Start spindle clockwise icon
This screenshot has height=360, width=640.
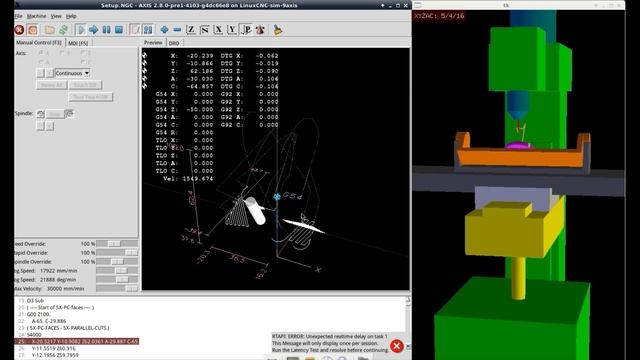(x=69, y=114)
